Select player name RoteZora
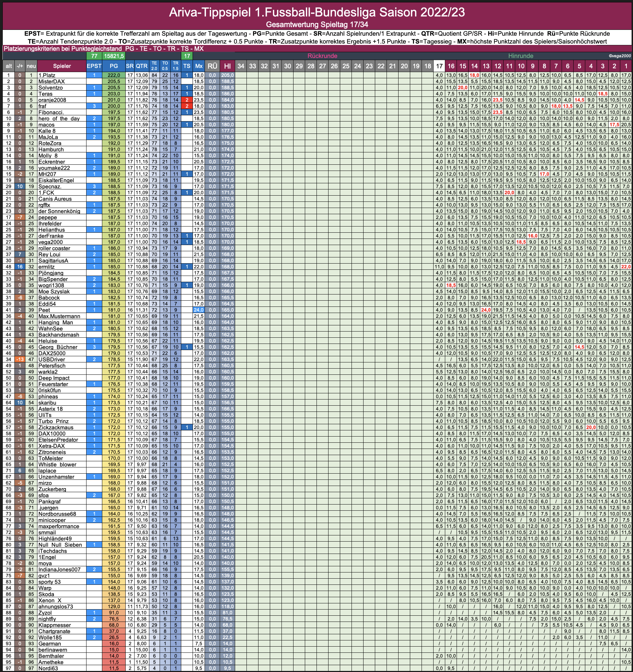The height and width of the screenshot is (672, 633). click(x=50, y=143)
